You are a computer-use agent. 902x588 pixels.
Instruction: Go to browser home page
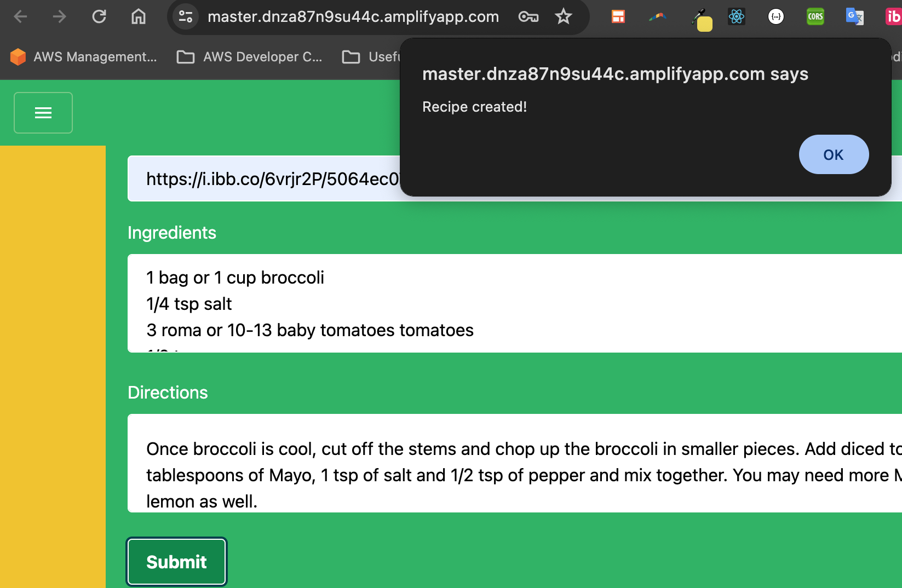pyautogui.click(x=139, y=17)
